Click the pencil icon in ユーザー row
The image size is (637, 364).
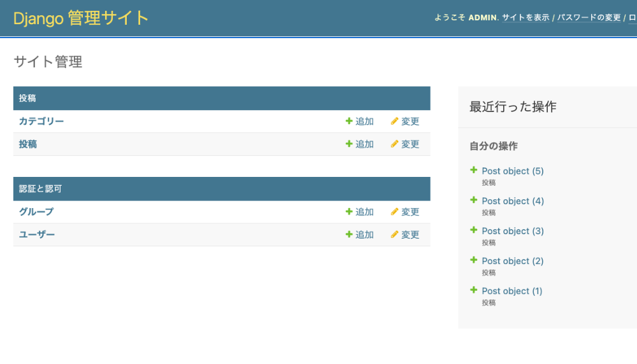pos(394,234)
